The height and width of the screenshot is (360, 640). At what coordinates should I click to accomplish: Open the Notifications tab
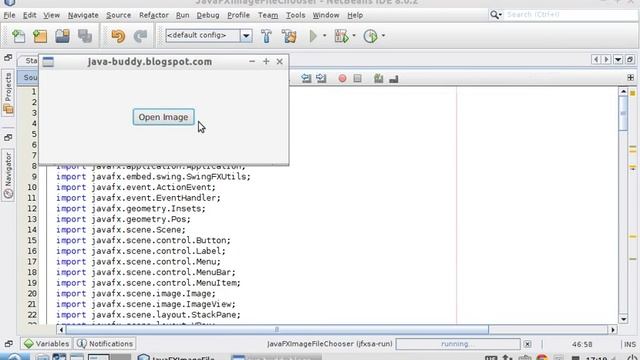click(105, 344)
